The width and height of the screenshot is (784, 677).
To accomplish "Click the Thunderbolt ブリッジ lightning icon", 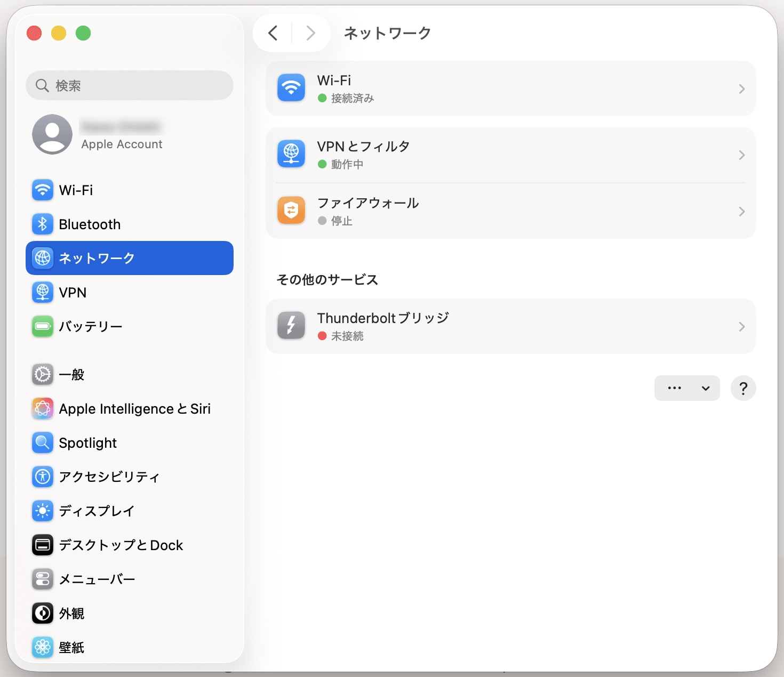I will click(x=291, y=326).
